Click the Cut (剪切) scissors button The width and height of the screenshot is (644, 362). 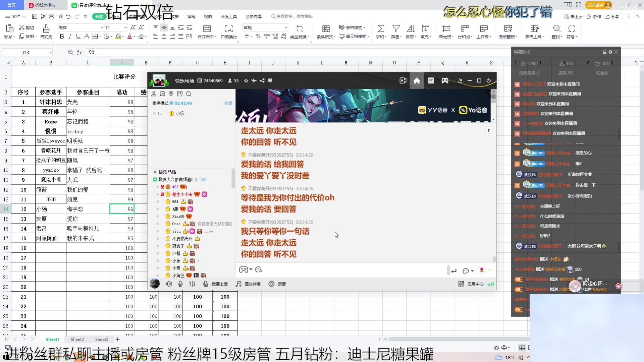[26, 27]
